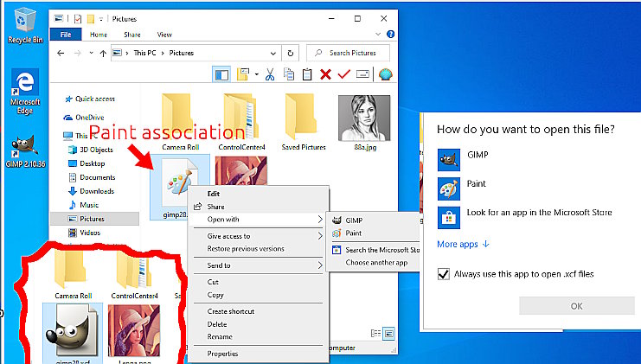Open the File ribbon tab
Screen dimensions: 641x364
(x=66, y=35)
